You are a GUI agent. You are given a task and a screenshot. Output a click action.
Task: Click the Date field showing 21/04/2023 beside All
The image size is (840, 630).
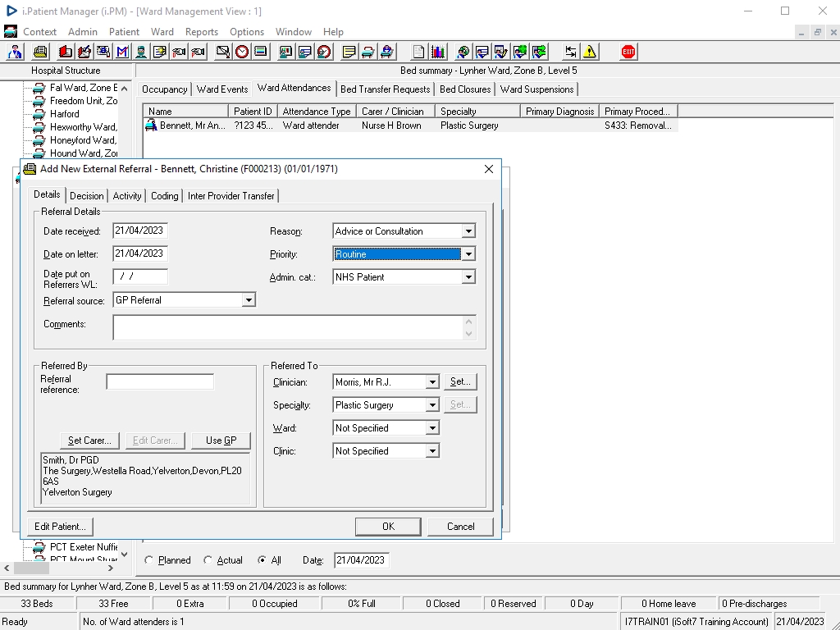[x=361, y=559]
